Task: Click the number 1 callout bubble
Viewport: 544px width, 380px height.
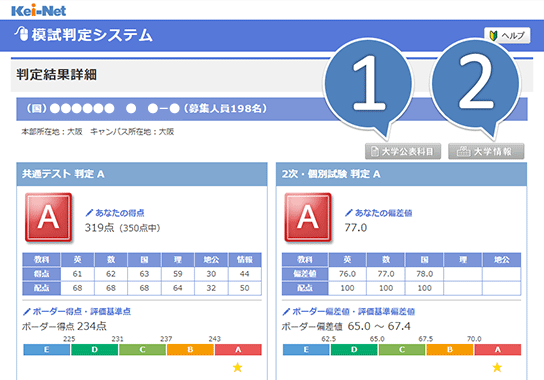Action: tap(368, 85)
